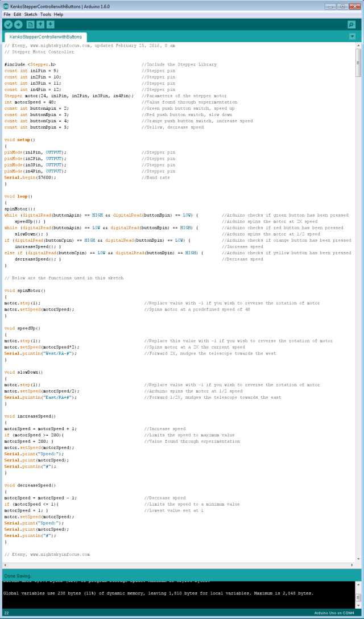The width and height of the screenshot is (364, 619).
Task: Click the Verify sketch checkmark icon
Action: (9, 25)
